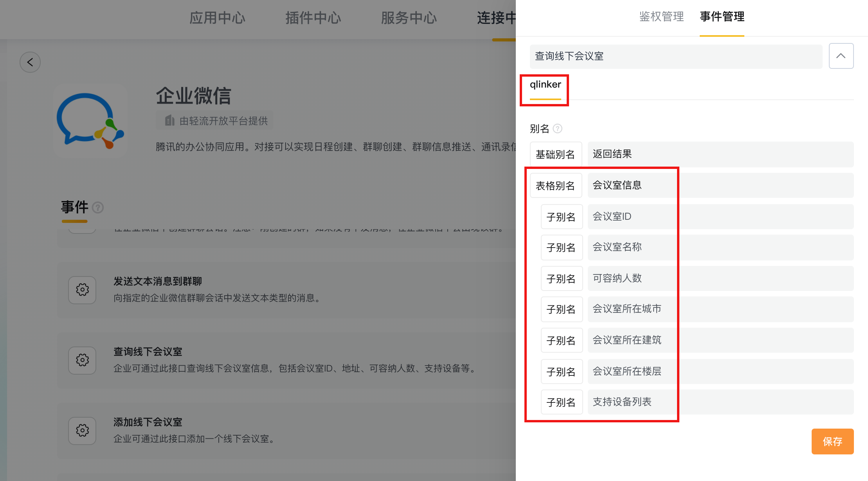Select the 事件管理 tab
The height and width of the screenshot is (481, 868).
(722, 16)
